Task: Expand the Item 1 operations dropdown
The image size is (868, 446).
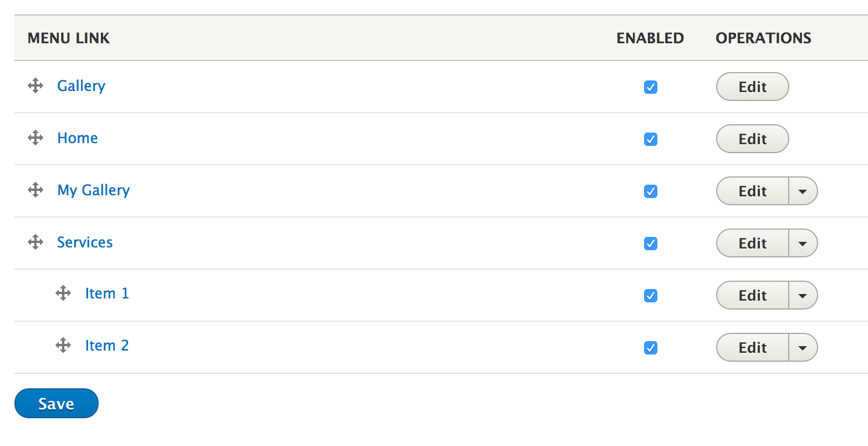Action: pos(803,296)
